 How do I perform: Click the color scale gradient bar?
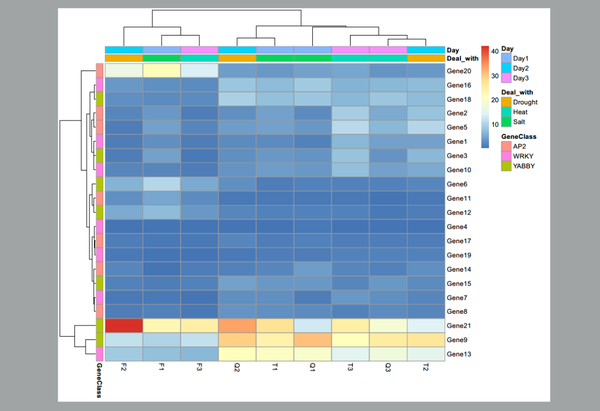[x=485, y=97]
